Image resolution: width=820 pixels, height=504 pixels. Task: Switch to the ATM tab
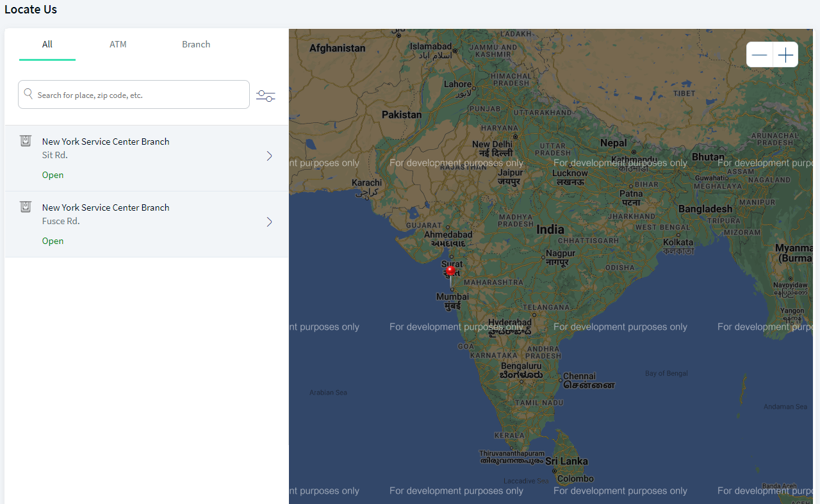tap(118, 44)
